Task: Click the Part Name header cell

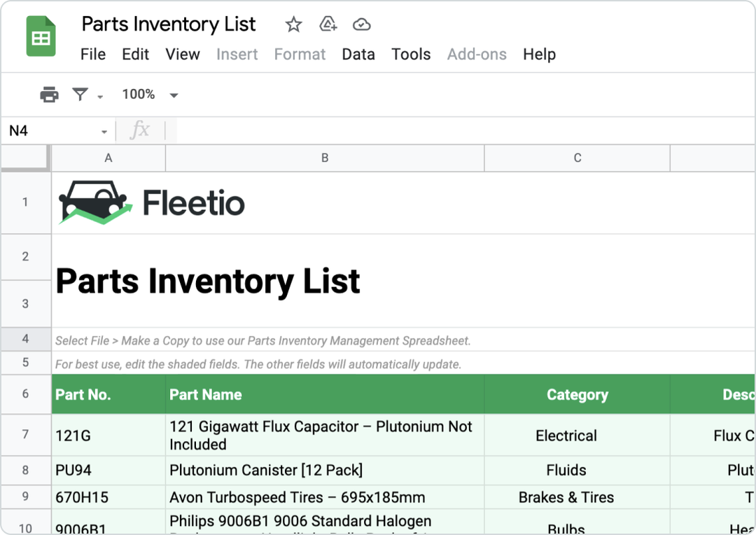Action: pos(325,394)
